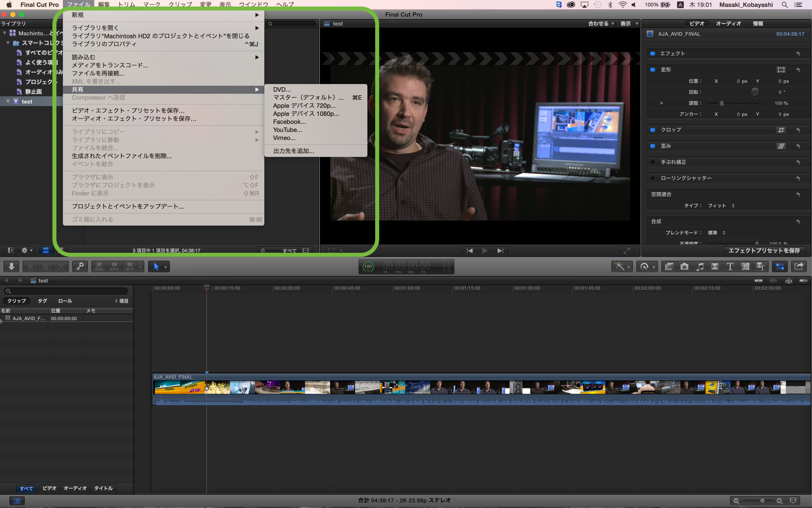Screen dimensions: 812x508
Task: Hide the libraries sidebar panel icon
Action: point(11,250)
